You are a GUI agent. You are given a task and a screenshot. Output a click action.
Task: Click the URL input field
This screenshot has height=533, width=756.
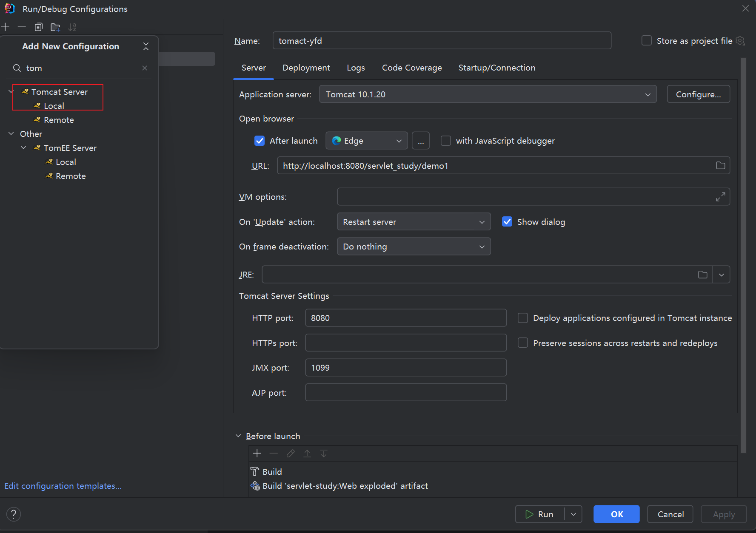click(x=496, y=166)
